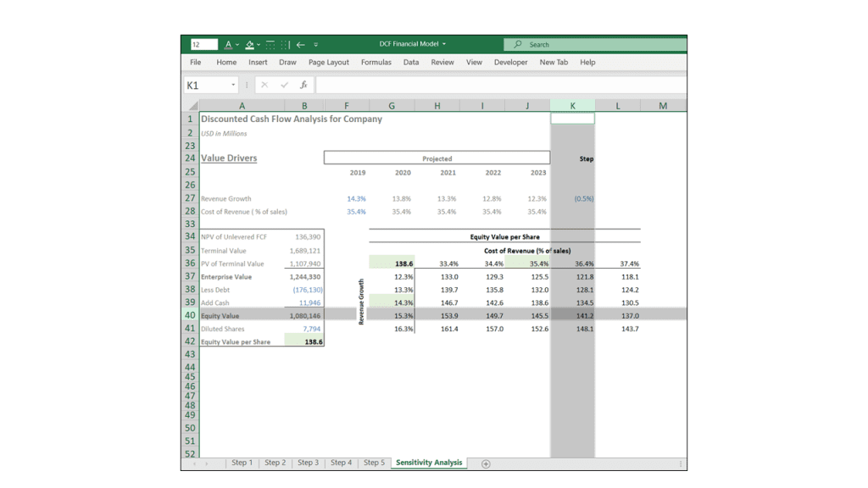868x488 pixels.
Task: Open the Customize Quick Access Toolbar chevron
Action: pos(315,44)
